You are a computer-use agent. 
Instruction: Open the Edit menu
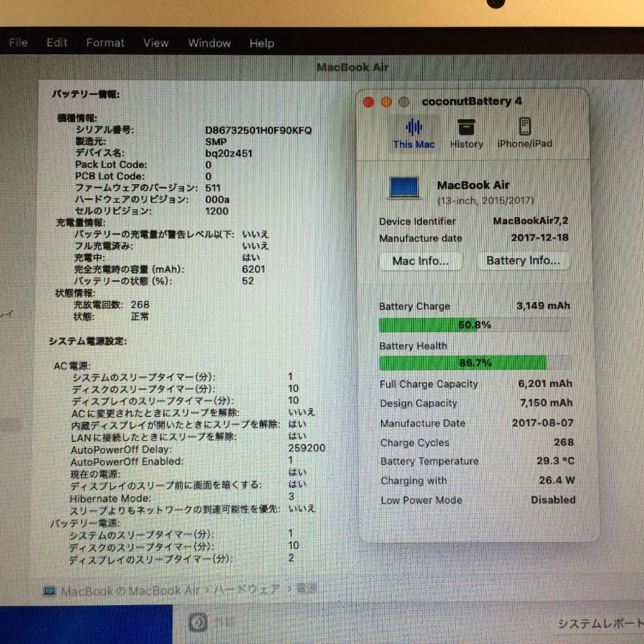click(56, 42)
